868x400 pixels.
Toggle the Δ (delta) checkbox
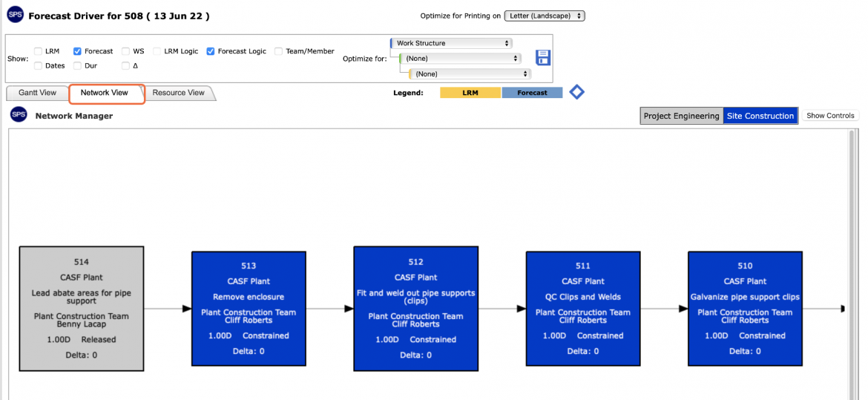(125, 65)
